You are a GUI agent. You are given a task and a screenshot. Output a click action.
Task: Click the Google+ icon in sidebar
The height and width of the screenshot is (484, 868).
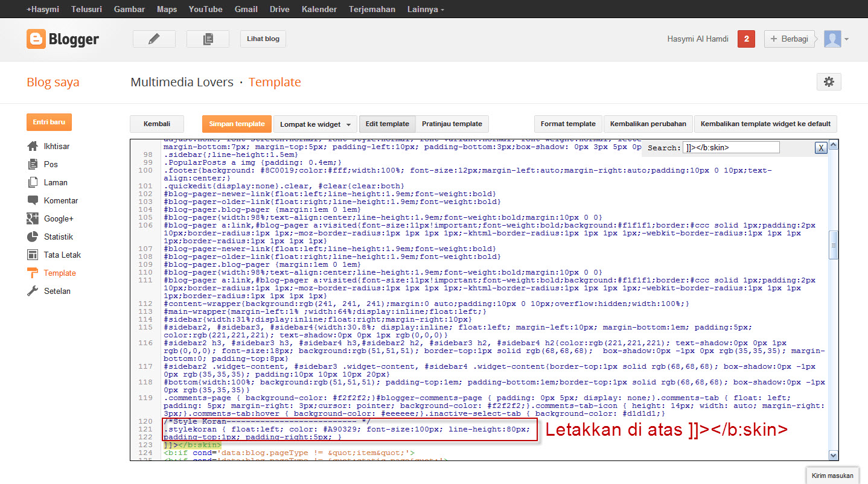coord(33,218)
